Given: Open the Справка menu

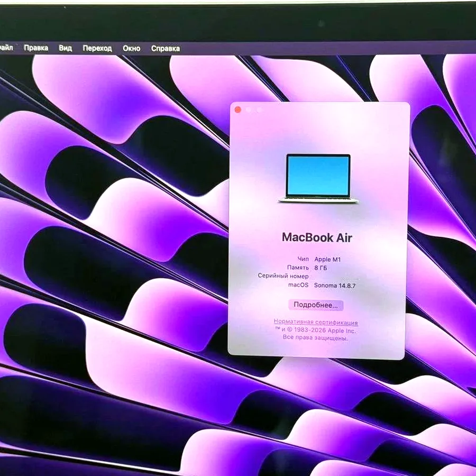Looking at the screenshot, I should (x=166, y=48).
